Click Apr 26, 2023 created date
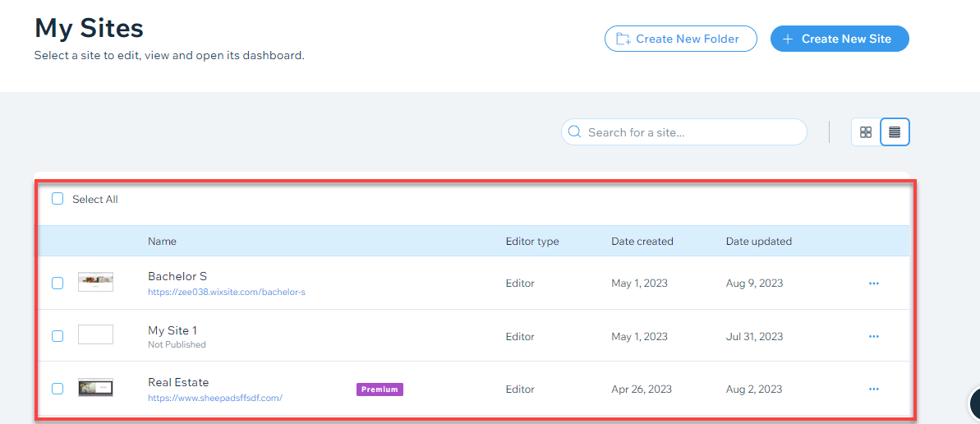The height and width of the screenshot is (424, 980). pos(642,389)
